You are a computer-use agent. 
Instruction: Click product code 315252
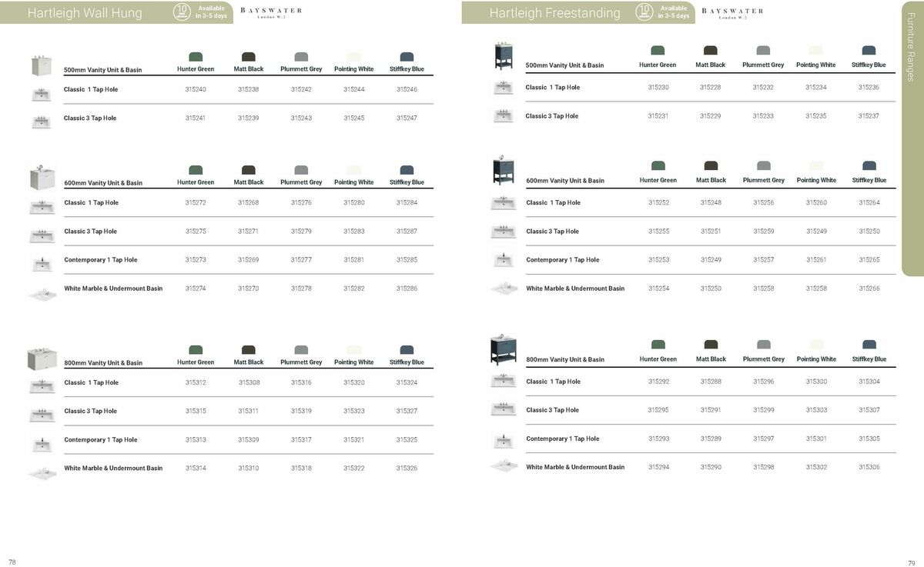658,203
